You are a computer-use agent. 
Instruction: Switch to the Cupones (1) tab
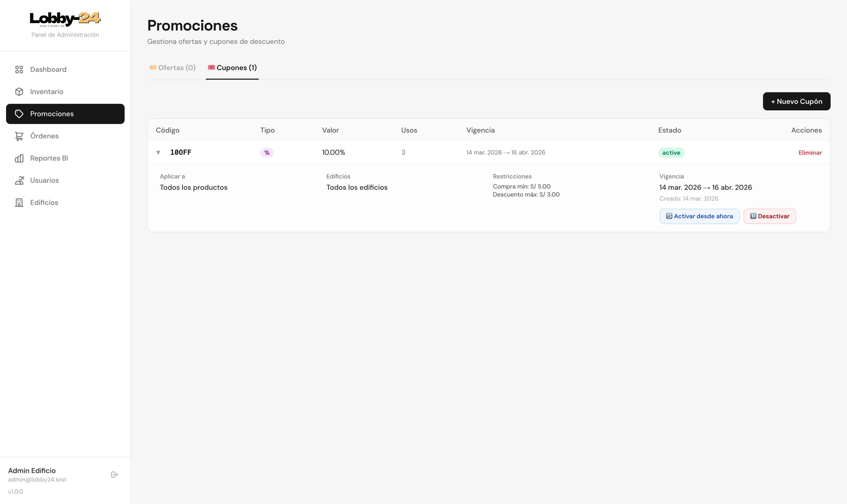pos(232,67)
